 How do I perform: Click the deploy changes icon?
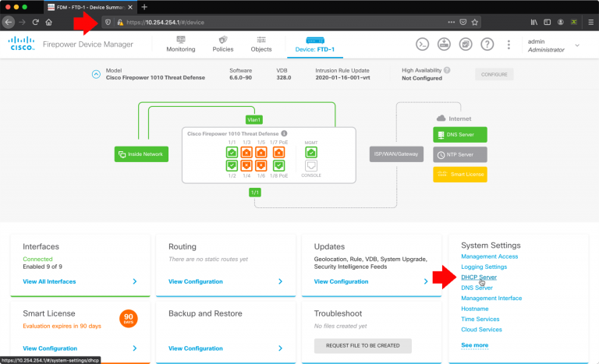[x=444, y=44]
